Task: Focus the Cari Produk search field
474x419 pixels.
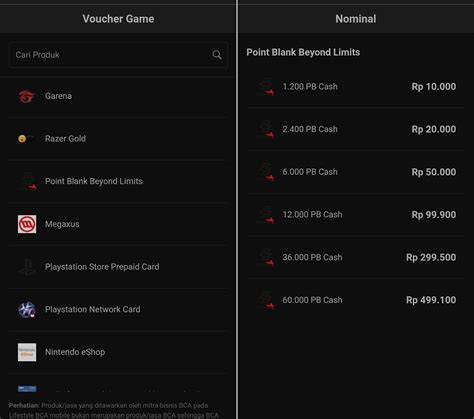Action: tap(118, 55)
